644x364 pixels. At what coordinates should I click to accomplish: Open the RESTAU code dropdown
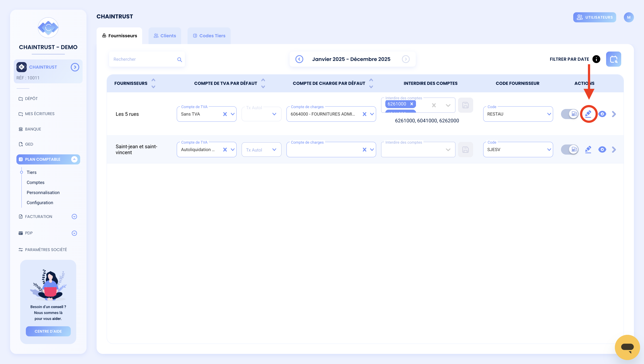(x=549, y=114)
